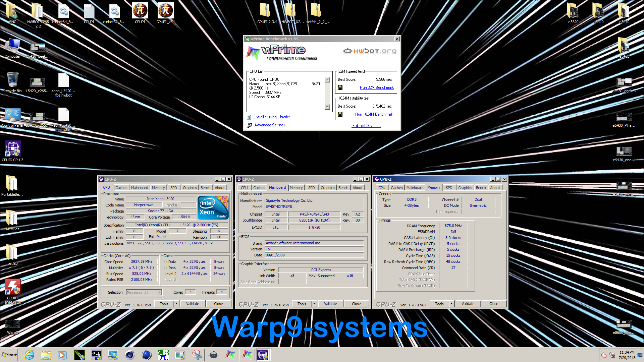Open the GPUPI_x64 desktop shortcut icon
The width and height of the screenshot is (644, 362).
[x=165, y=11]
